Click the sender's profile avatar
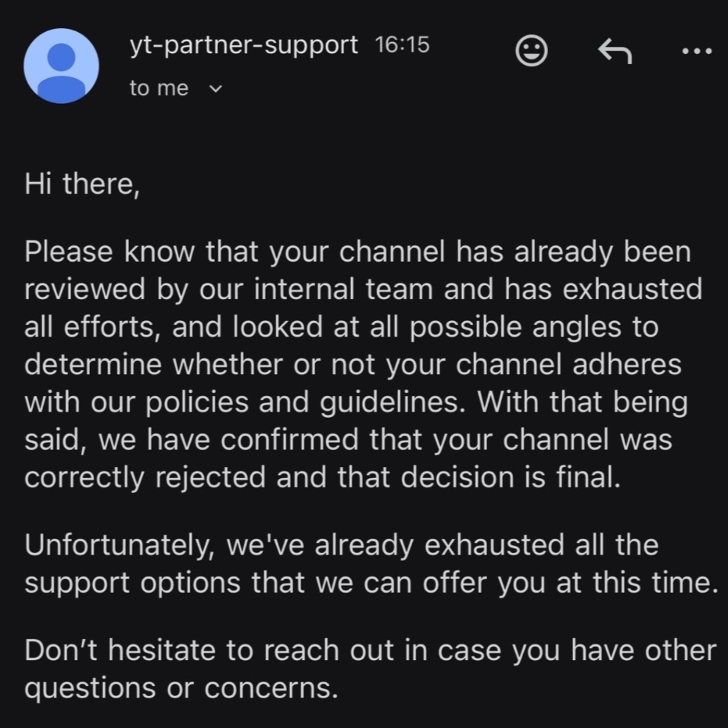This screenshot has width=728, height=728. [61, 66]
